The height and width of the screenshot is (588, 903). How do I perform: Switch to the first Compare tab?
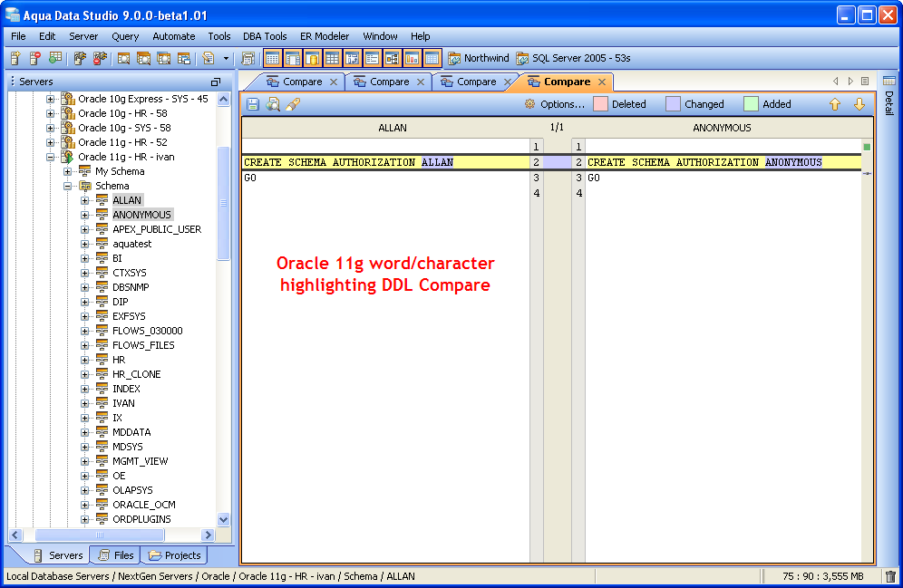coord(302,82)
